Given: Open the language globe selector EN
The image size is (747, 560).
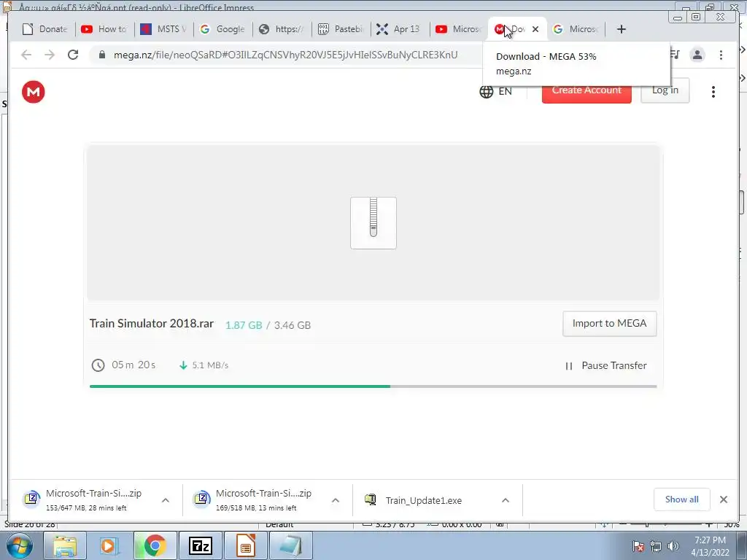Looking at the screenshot, I should click(495, 91).
